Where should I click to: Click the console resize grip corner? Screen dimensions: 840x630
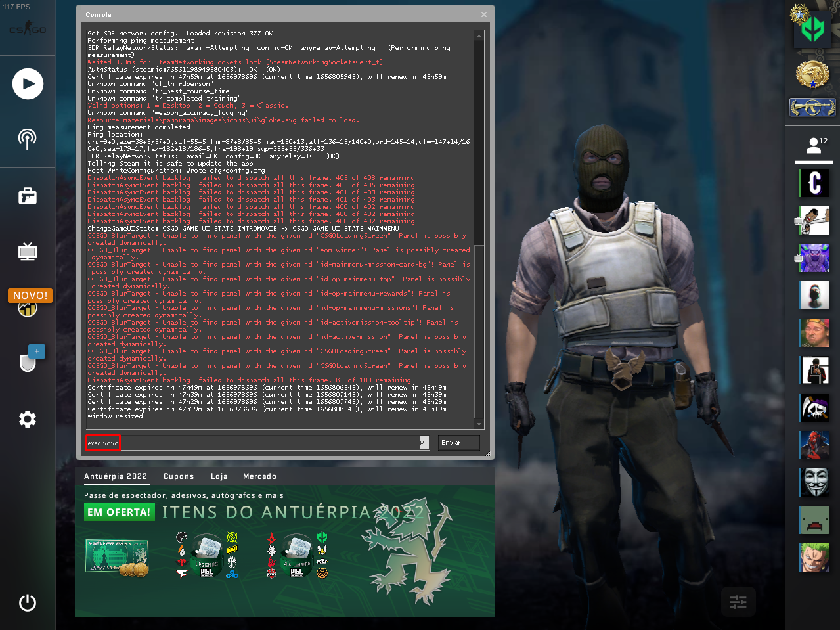(x=489, y=453)
